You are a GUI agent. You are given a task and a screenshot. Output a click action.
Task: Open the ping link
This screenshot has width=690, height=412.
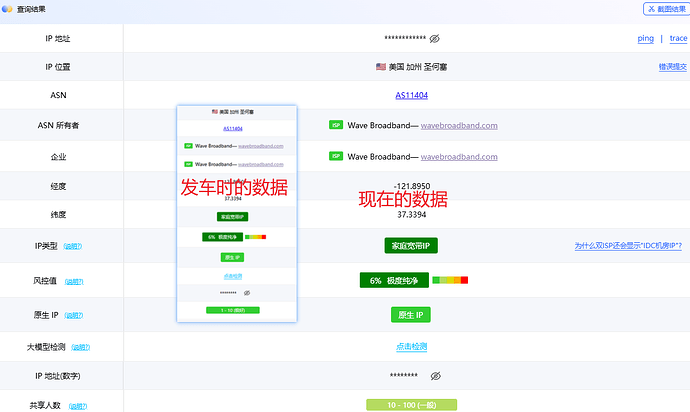pyautogui.click(x=646, y=38)
